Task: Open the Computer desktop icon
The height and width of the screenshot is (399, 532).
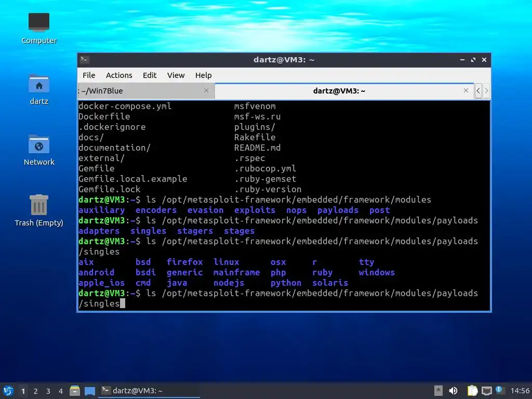Action: pyautogui.click(x=38, y=29)
